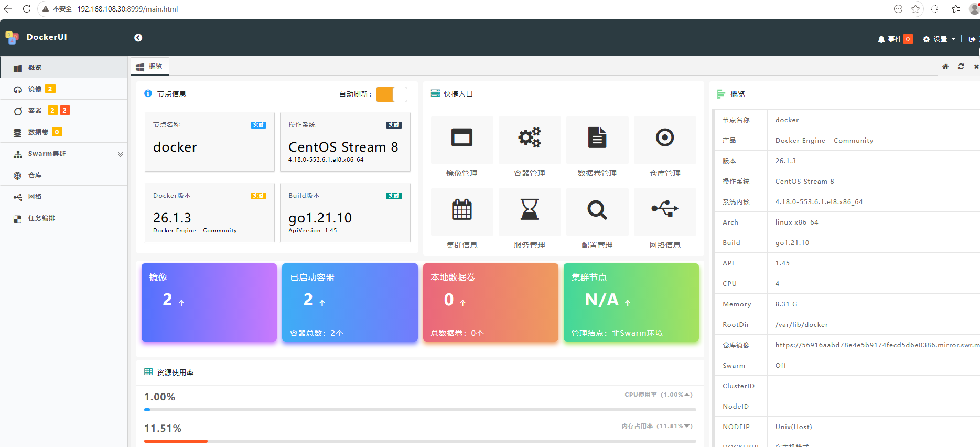The height and width of the screenshot is (447, 980).
Task: Click the 操作系统 info card
Action: click(345, 142)
